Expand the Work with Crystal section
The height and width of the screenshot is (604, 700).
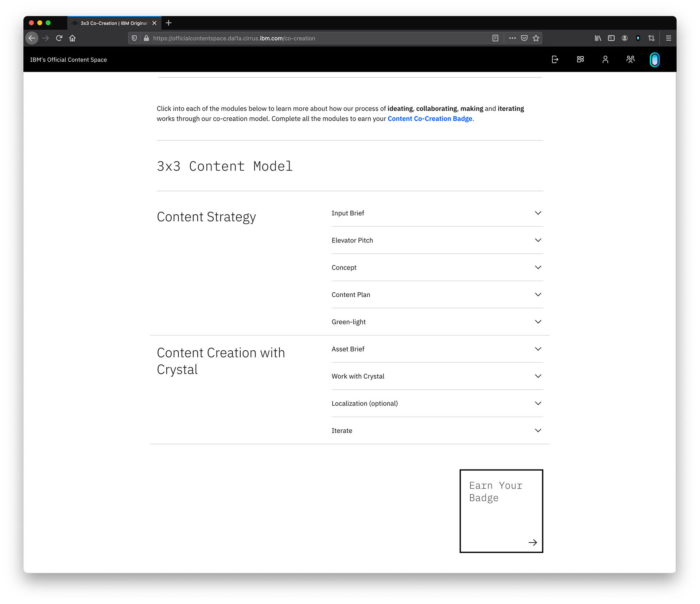(x=437, y=377)
